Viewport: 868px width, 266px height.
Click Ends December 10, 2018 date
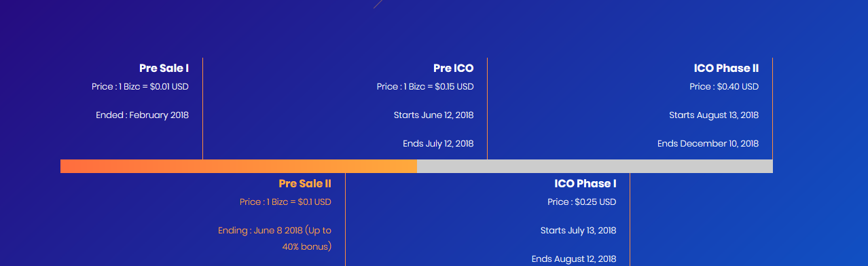coord(708,143)
